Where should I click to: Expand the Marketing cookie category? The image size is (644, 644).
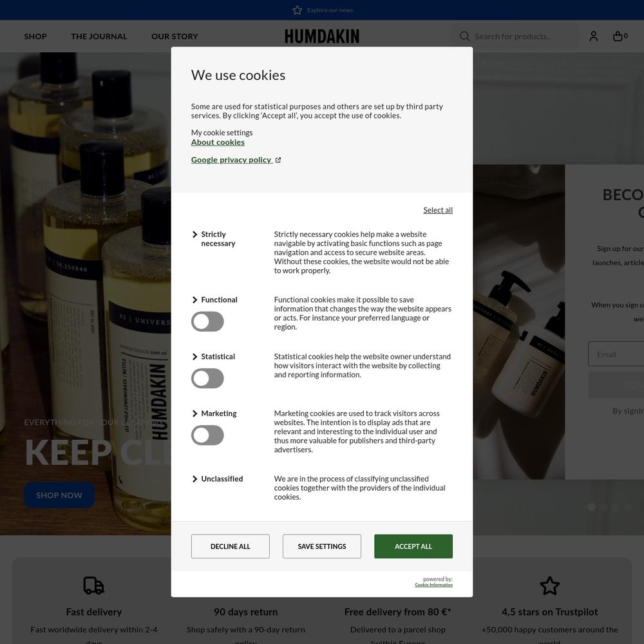click(x=214, y=413)
